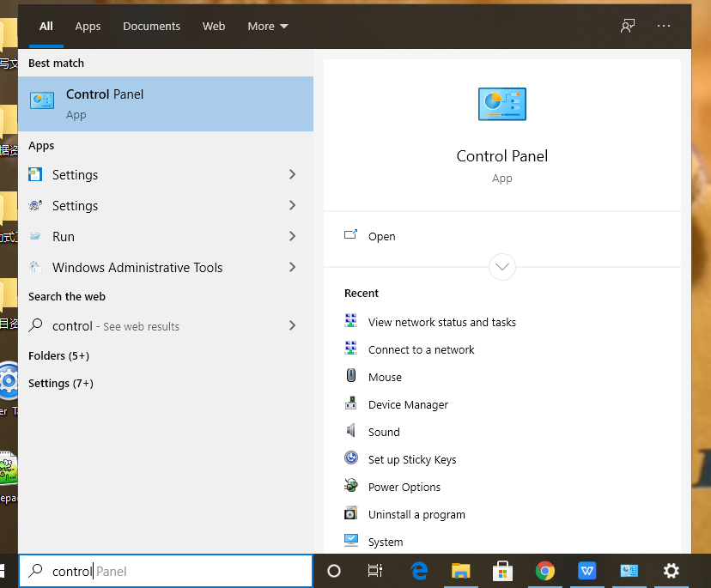Viewport: 711px width, 588px height.
Task: Open WPS Writer from the taskbar
Action: click(586, 571)
